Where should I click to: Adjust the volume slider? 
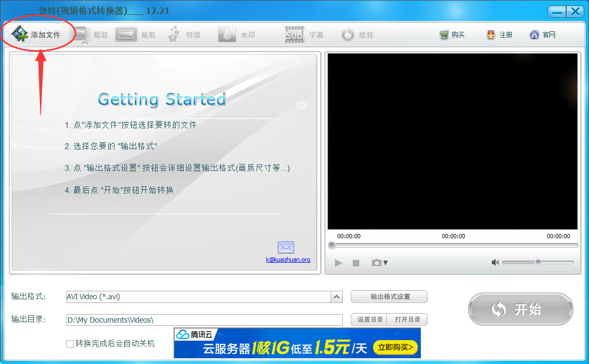click(538, 262)
